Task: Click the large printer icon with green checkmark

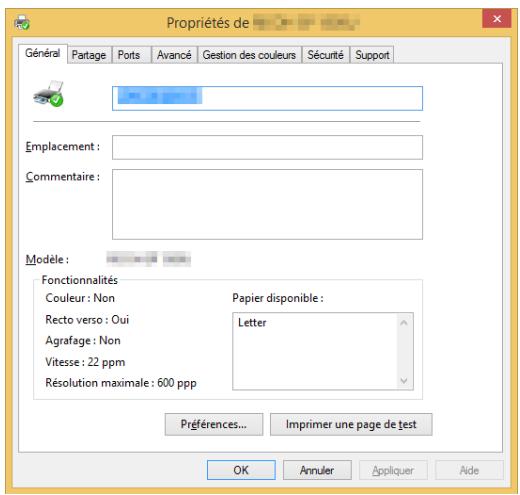Action: click(48, 94)
